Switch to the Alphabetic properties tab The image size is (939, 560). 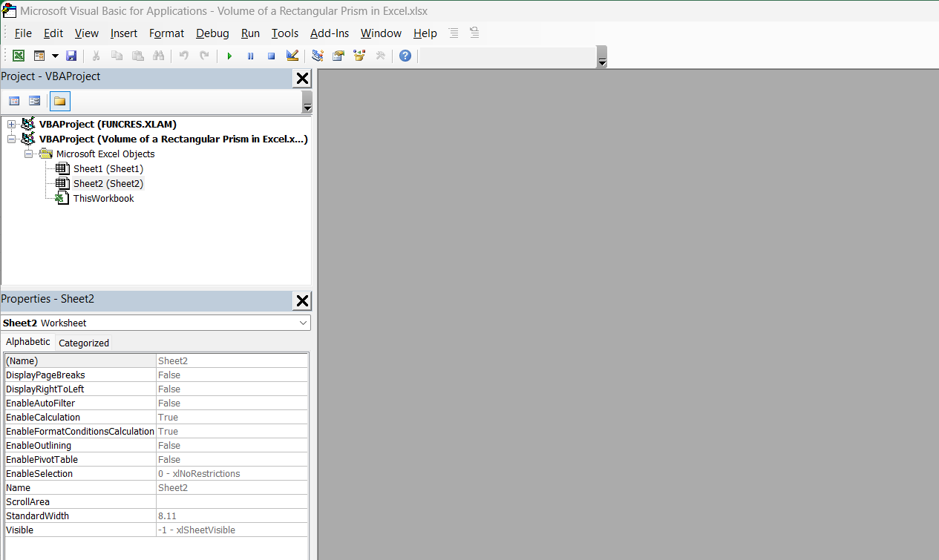pos(28,342)
